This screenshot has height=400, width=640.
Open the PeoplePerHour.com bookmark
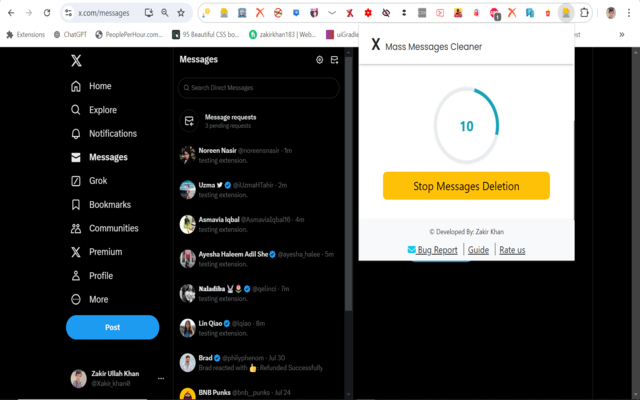(129, 35)
